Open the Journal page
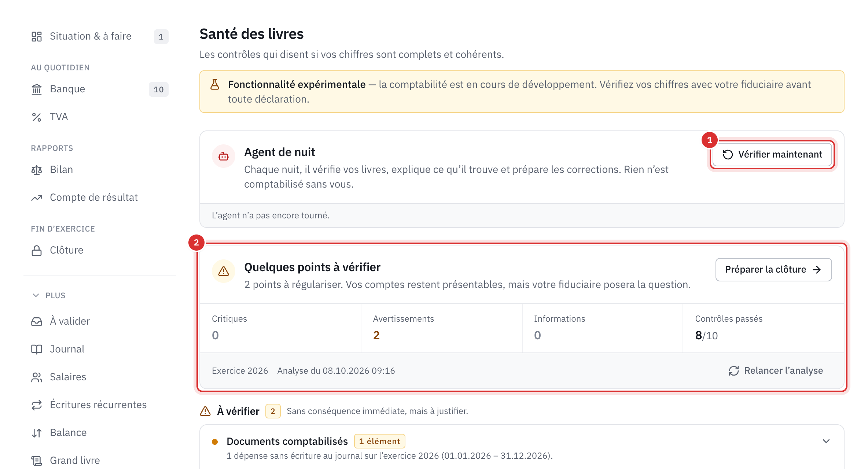868x469 pixels. [x=100, y=349]
